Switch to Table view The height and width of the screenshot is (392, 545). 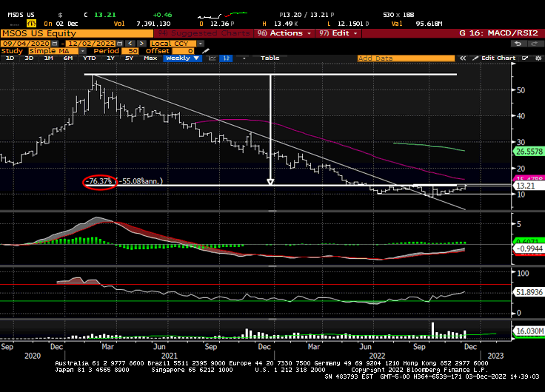[270, 58]
